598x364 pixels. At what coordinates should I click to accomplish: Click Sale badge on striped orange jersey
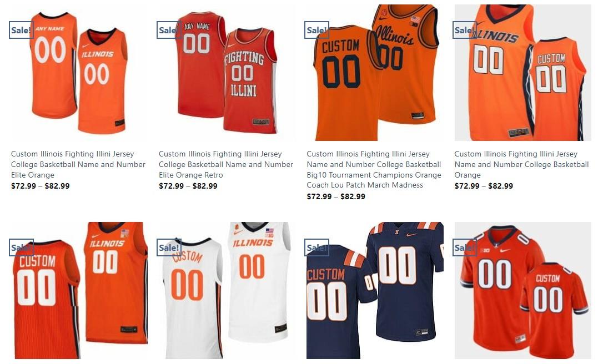point(21,247)
